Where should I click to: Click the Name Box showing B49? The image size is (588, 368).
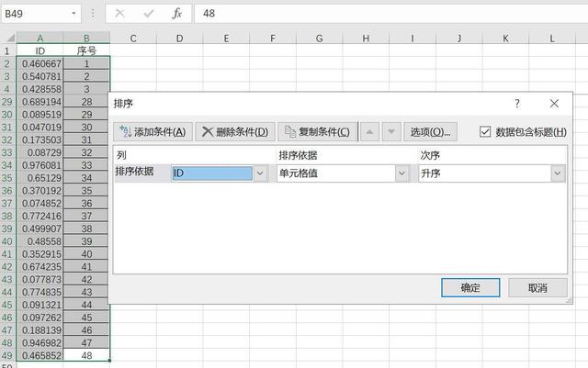(x=36, y=14)
